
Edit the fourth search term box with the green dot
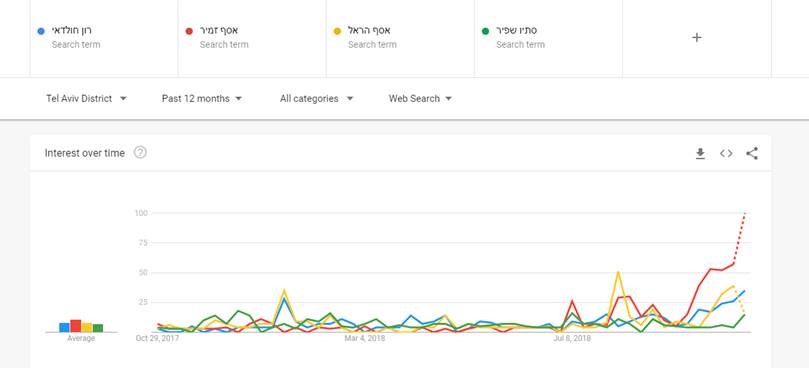pos(548,38)
